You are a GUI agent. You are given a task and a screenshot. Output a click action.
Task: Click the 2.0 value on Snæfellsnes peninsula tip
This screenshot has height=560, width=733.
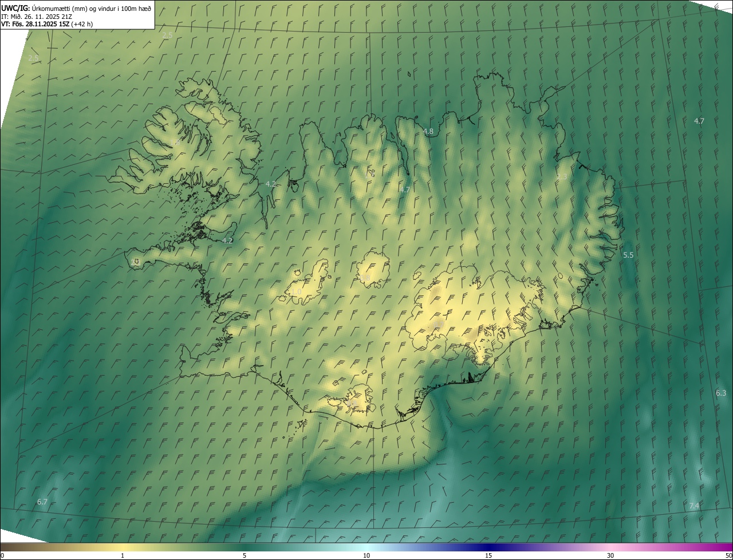click(136, 262)
